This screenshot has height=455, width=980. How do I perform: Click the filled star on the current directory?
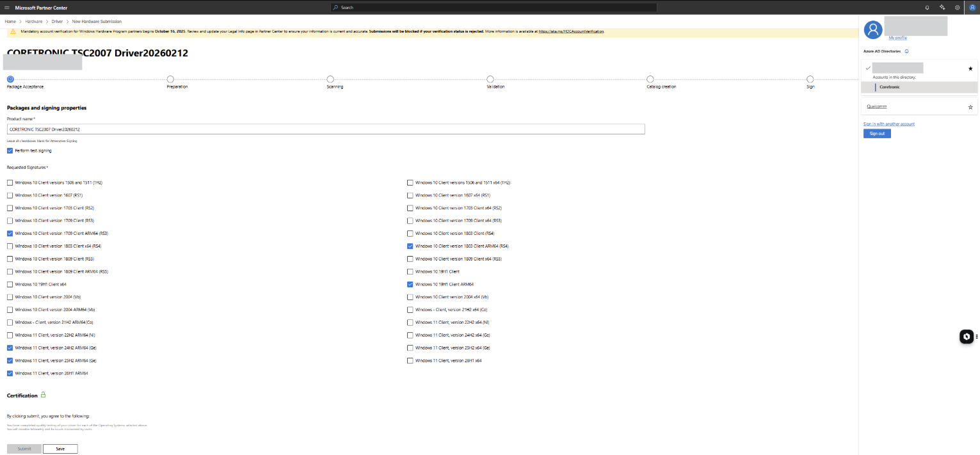point(970,68)
